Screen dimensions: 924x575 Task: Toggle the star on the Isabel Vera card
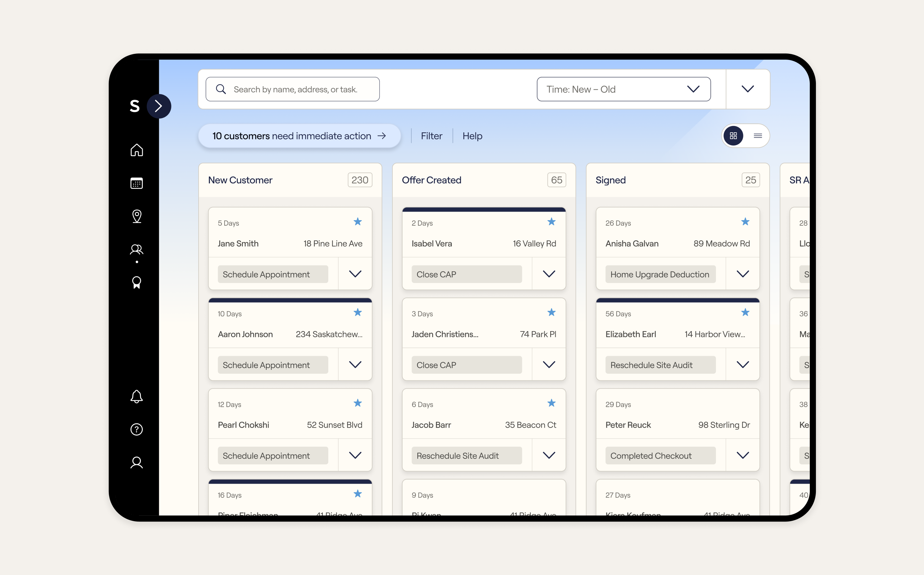[x=552, y=222]
